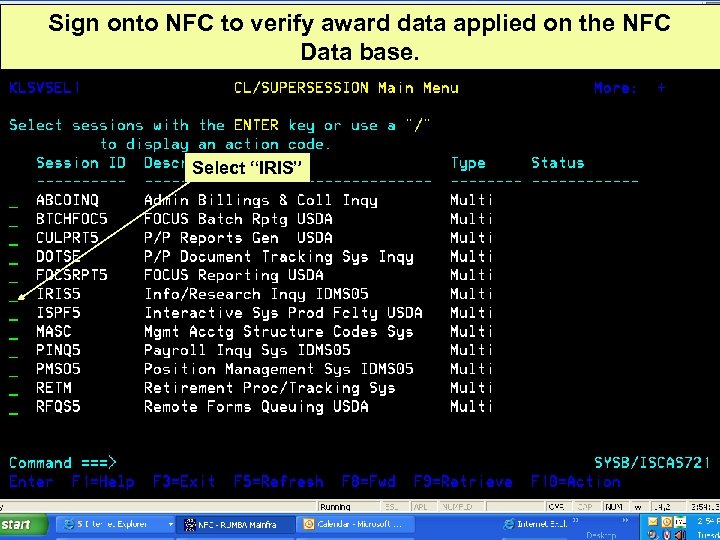
Task: Click the PINQ5 session ID
Action: 58,350
